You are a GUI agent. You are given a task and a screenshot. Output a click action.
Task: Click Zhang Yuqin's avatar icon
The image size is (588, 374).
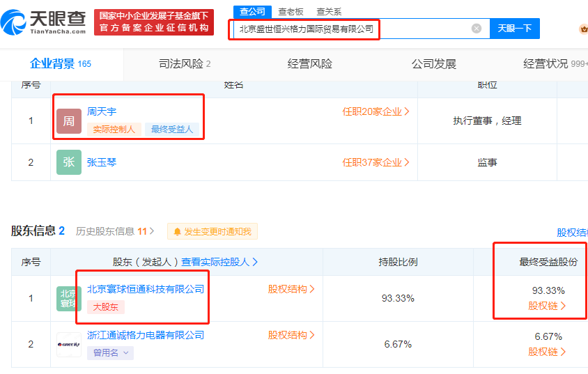[x=69, y=162]
